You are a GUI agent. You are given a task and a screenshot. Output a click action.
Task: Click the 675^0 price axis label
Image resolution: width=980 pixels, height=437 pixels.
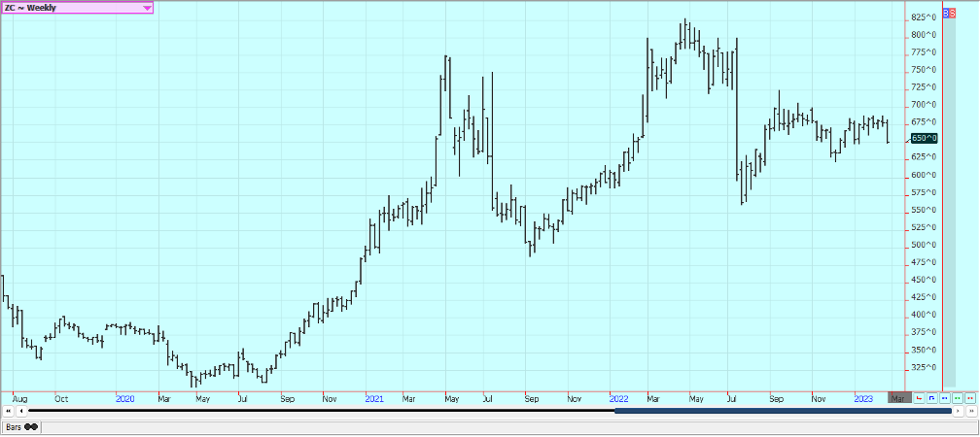click(925, 122)
